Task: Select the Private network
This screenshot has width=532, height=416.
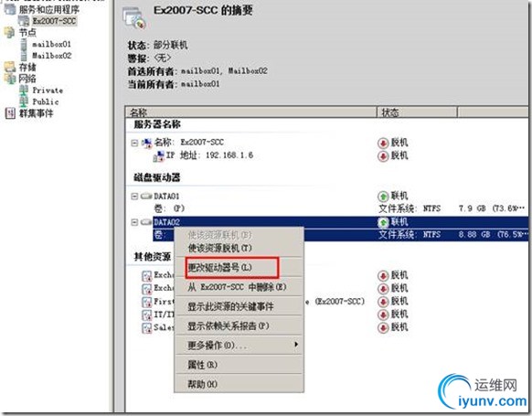Action: point(48,91)
